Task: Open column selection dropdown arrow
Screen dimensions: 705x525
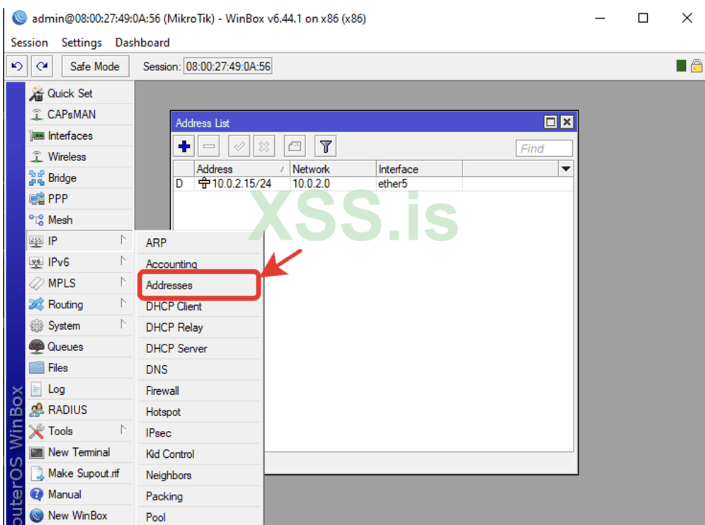Action: pos(566,169)
